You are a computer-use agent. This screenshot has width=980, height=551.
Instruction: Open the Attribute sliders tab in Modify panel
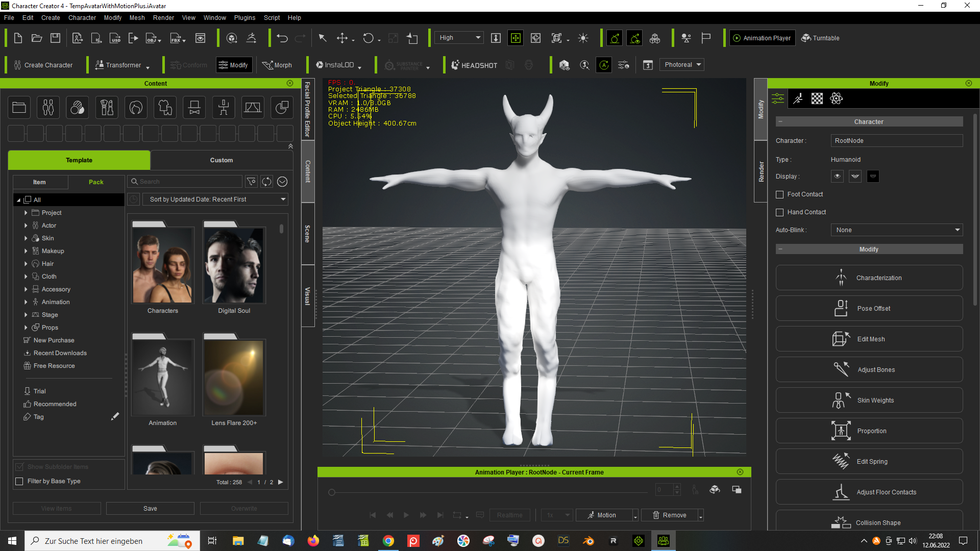pyautogui.click(x=778, y=98)
